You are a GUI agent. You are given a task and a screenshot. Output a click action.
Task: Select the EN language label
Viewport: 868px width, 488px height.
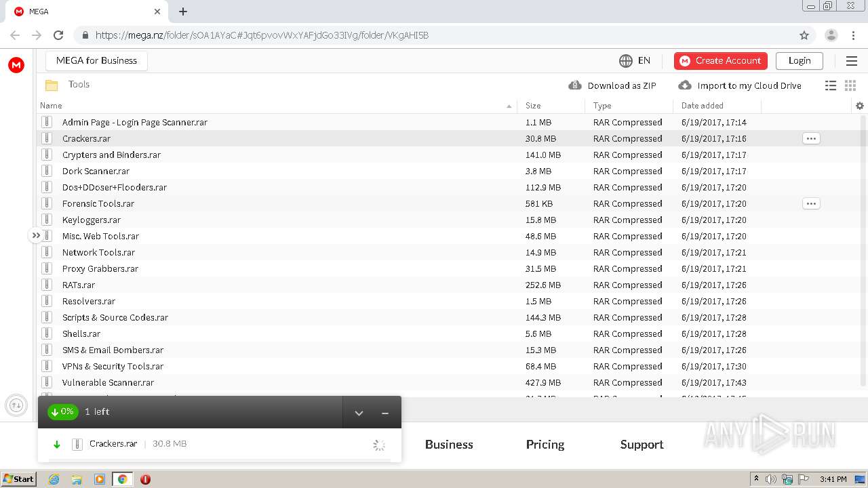click(x=644, y=60)
